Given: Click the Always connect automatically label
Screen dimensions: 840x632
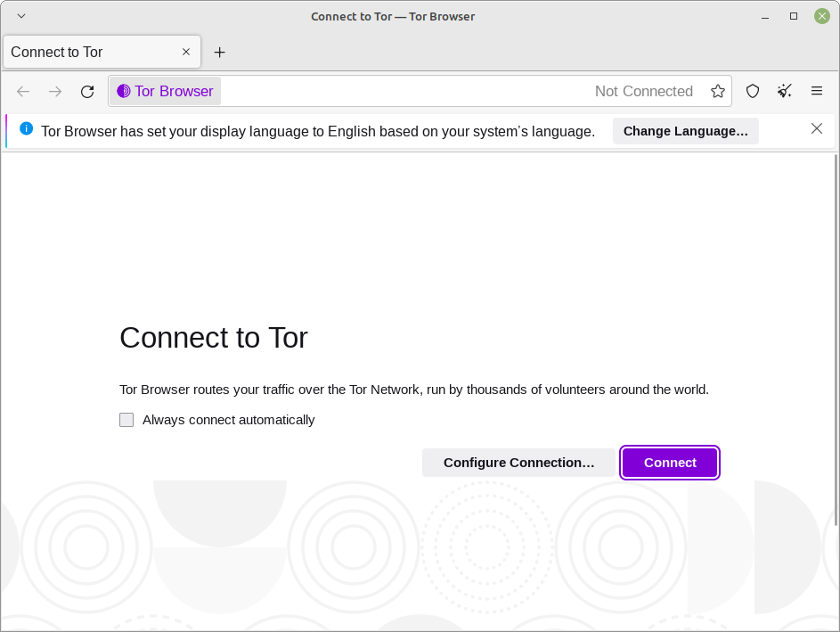Looking at the screenshot, I should click(x=228, y=420).
